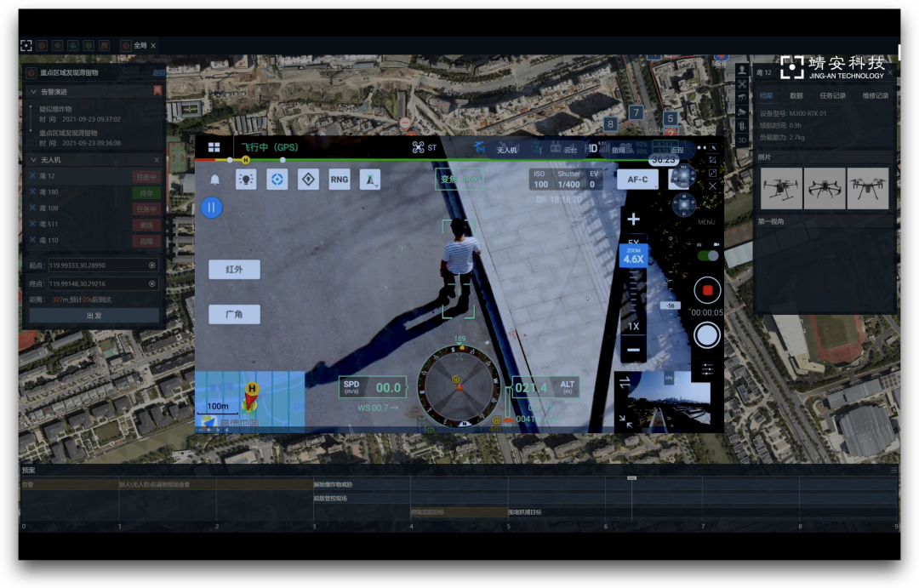Screen dimensions: 919x588
Task: Select drone 鸢 180 with 待命 status
Action: coord(94,192)
